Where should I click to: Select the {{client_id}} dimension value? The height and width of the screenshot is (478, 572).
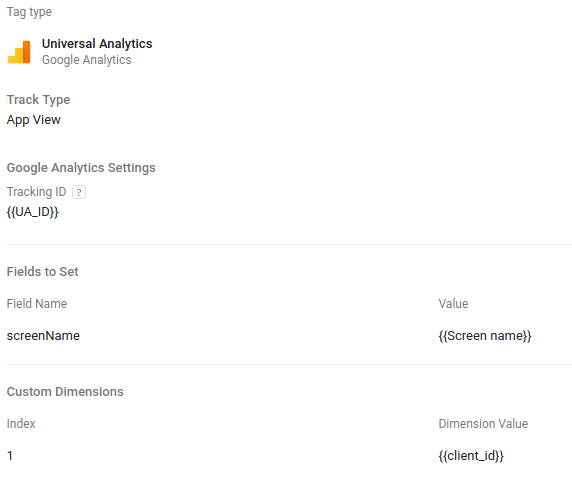point(471,456)
